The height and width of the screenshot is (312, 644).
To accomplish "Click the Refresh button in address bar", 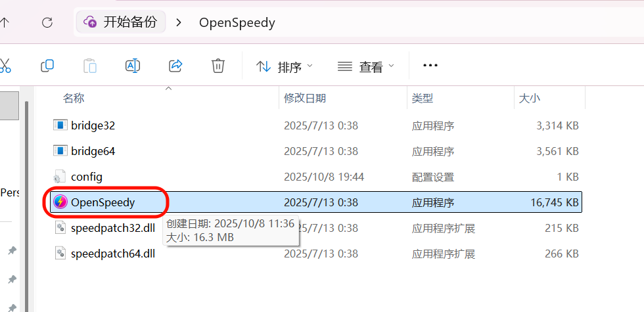I will tap(47, 22).
